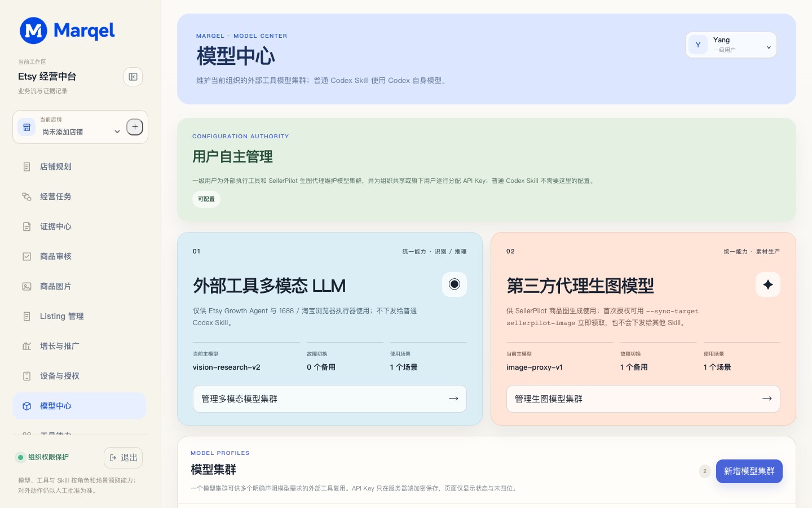Click the multimodal LLM target icon

(454, 284)
